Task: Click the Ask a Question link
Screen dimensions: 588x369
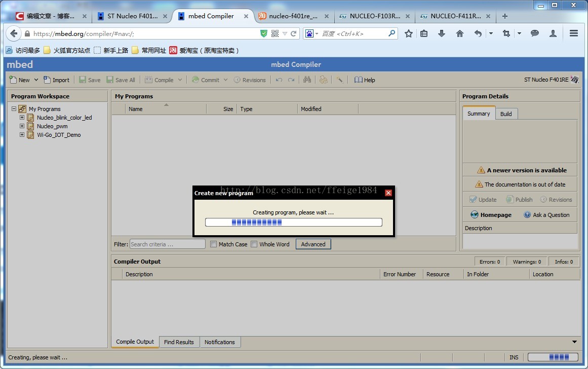Action: pyautogui.click(x=547, y=215)
